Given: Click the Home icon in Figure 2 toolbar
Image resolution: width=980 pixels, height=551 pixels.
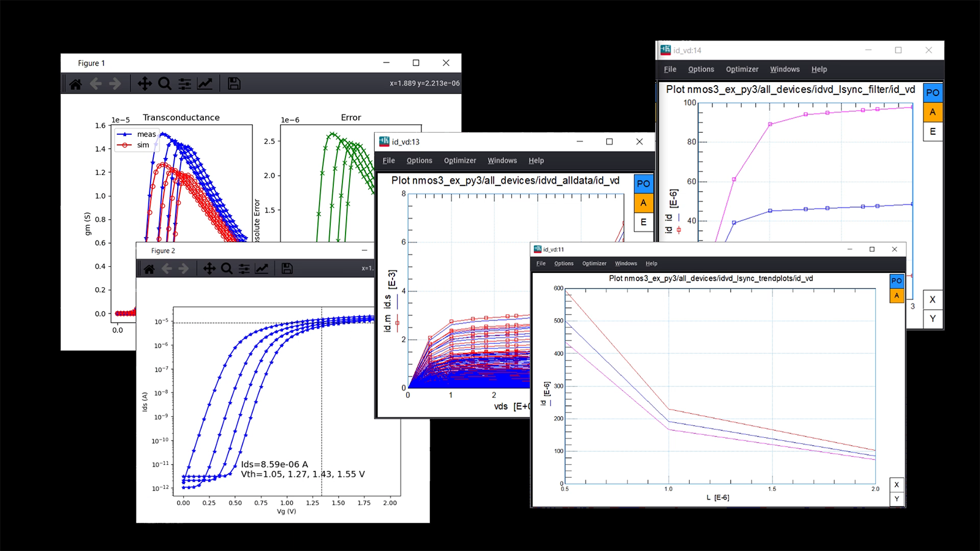Looking at the screenshot, I should click(148, 268).
